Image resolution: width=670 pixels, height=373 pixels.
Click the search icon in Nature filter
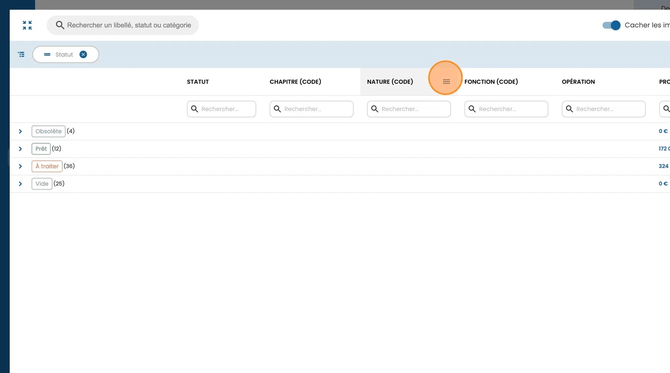point(374,109)
